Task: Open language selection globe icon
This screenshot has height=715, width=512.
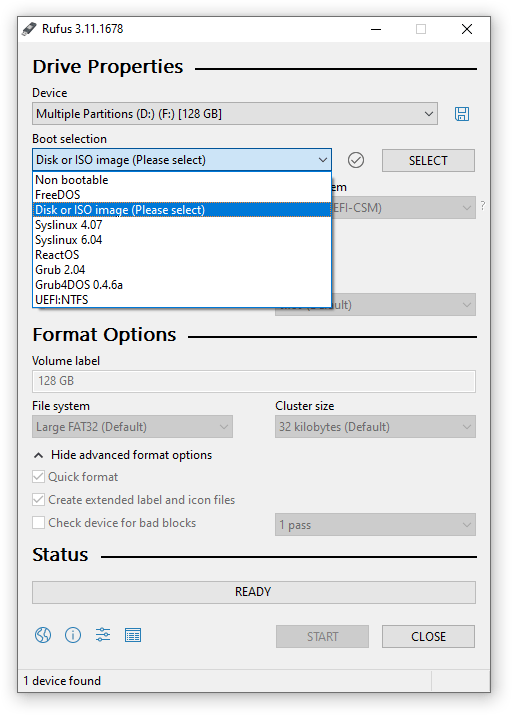Action: click(x=43, y=635)
